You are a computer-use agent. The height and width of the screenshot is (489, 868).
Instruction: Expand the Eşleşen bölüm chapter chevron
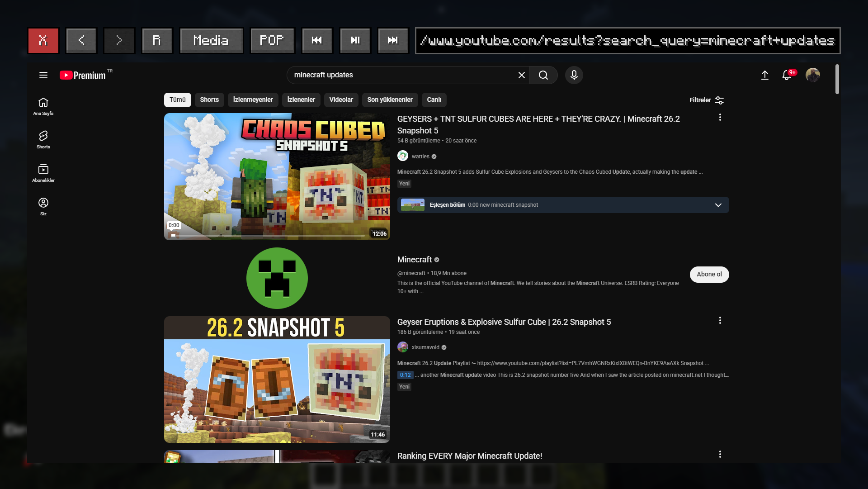click(718, 205)
